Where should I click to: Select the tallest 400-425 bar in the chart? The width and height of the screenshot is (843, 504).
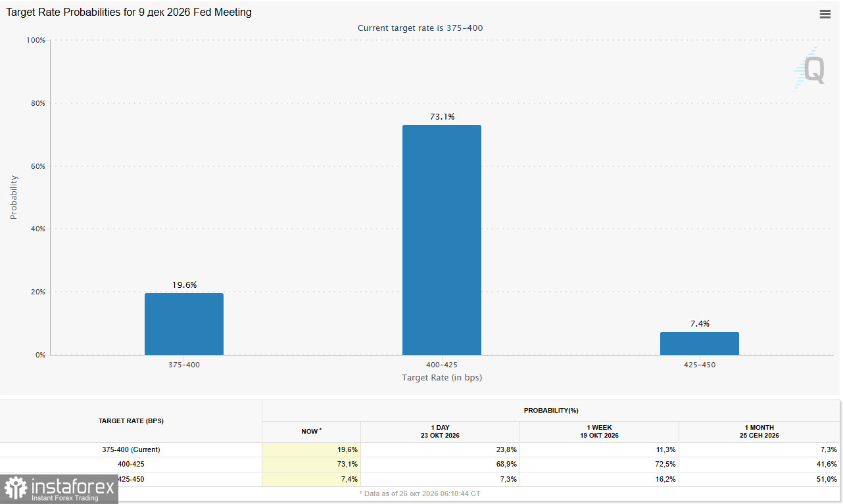pos(442,240)
